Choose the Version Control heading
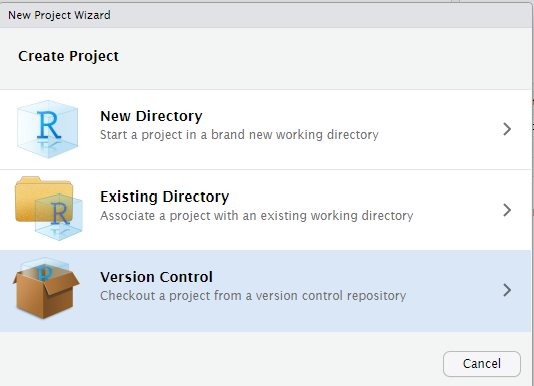The height and width of the screenshot is (386, 534). [156, 277]
